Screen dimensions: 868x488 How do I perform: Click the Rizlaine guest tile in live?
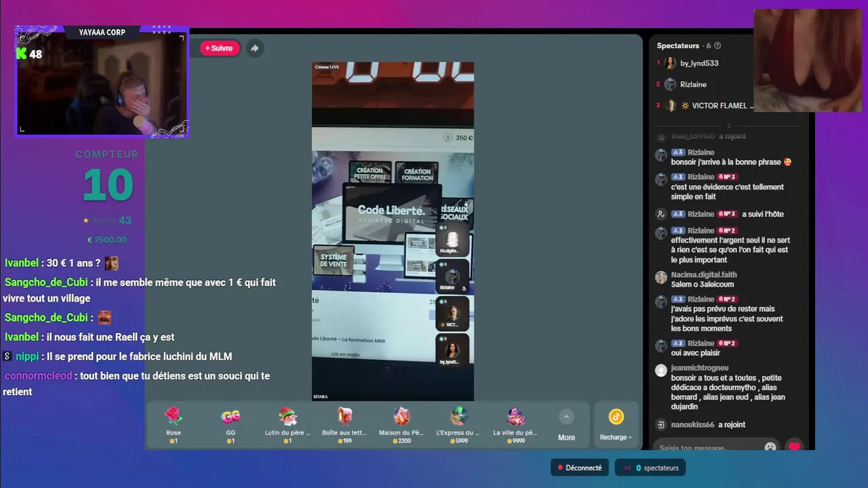pyautogui.click(x=452, y=276)
